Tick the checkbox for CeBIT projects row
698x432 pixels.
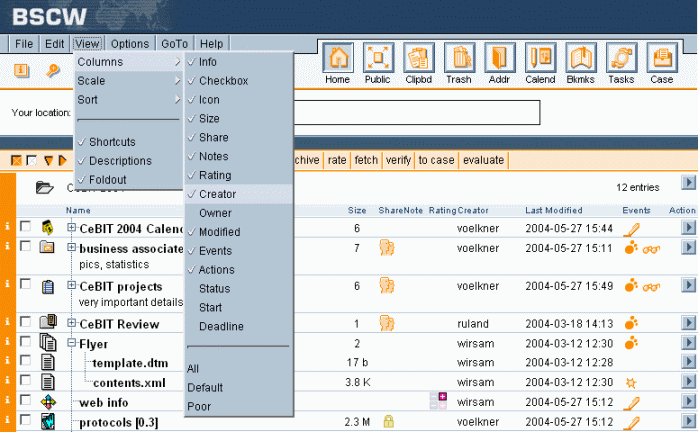pyautogui.click(x=25, y=285)
